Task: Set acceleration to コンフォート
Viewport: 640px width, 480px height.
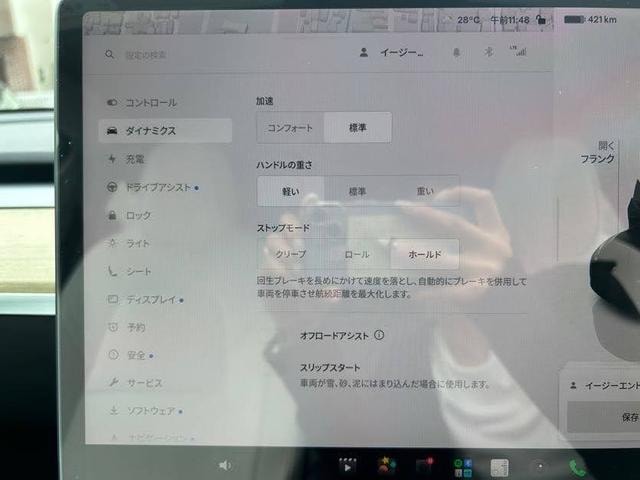Action: tap(290, 128)
